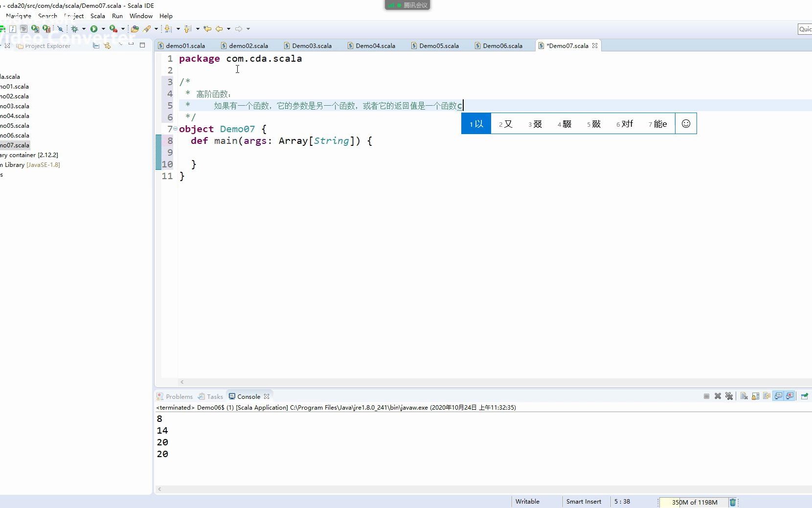Jump to Last Edit Location

point(207,29)
